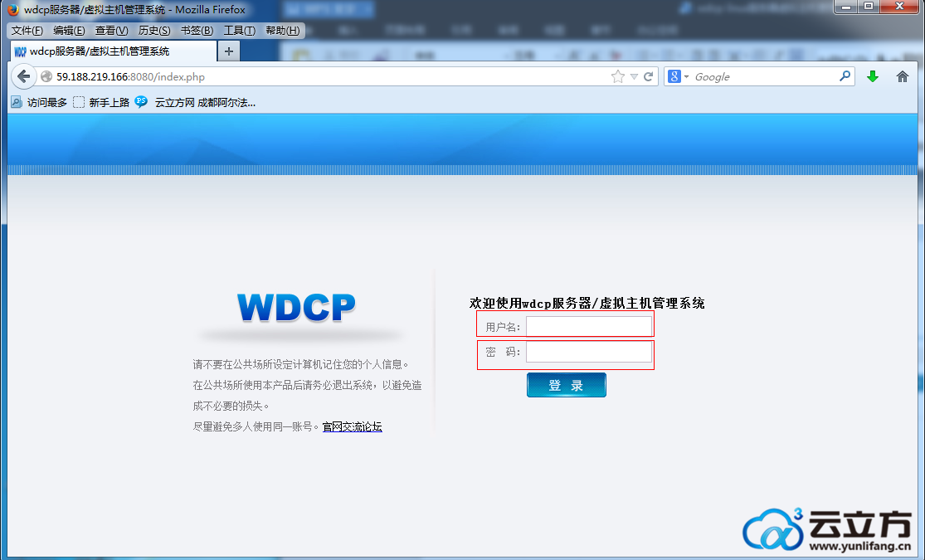The height and width of the screenshot is (560, 925).
Task: Close the Firefox window
Action: tap(899, 7)
